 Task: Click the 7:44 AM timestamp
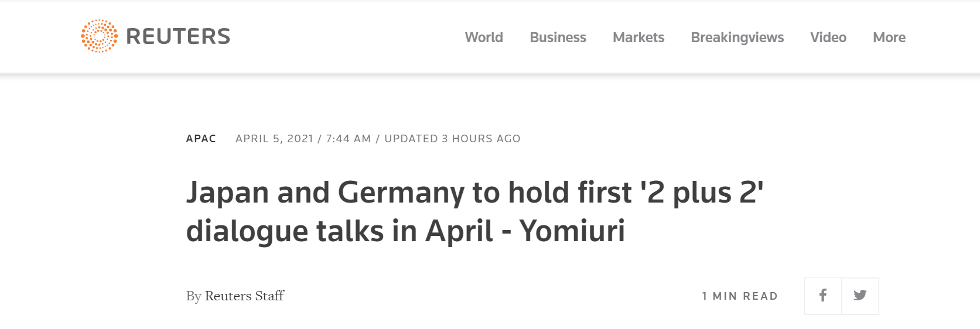[349, 139]
